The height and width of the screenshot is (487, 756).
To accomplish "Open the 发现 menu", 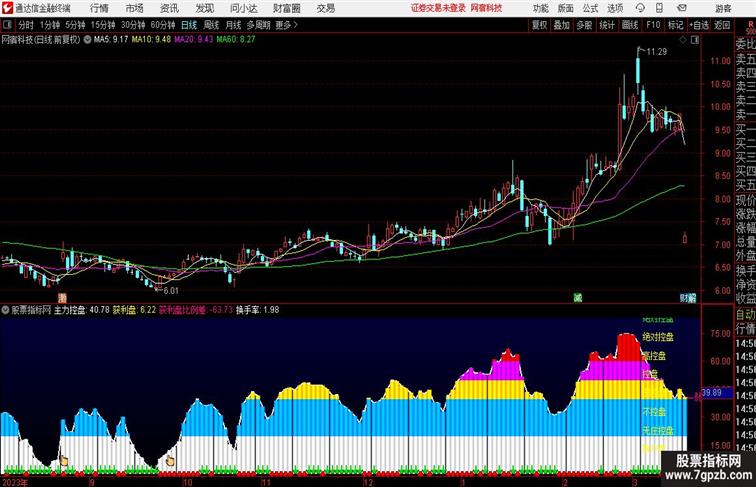I will click(204, 8).
